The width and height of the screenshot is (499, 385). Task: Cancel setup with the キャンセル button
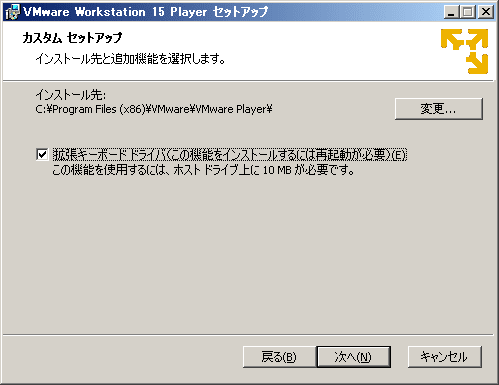tap(445, 357)
